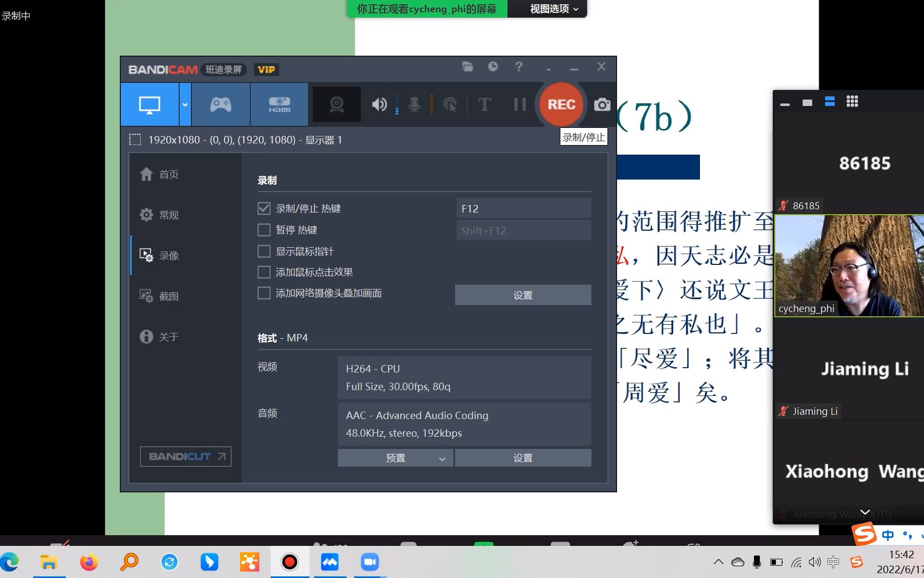924x578 pixels.
Task: Click the pause recording icon
Action: (520, 104)
